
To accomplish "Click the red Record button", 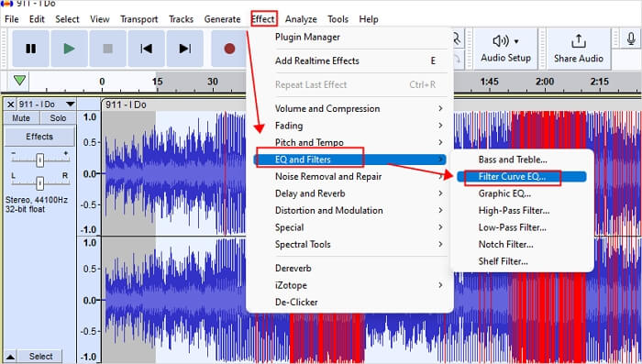I will click(x=229, y=49).
